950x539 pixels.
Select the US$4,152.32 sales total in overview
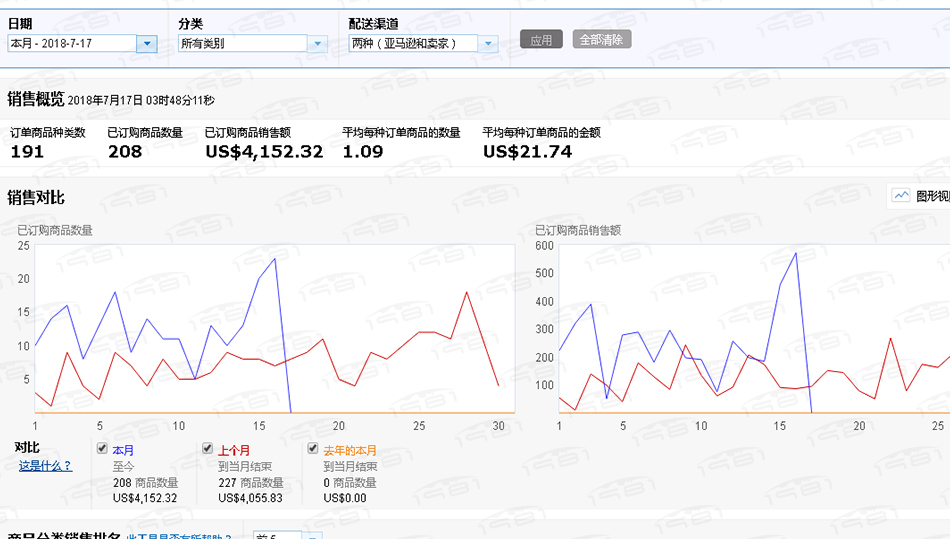tap(264, 152)
